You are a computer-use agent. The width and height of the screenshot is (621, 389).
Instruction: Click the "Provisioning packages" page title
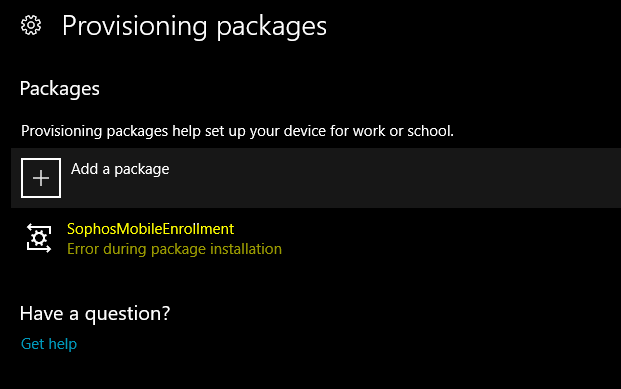click(x=194, y=27)
